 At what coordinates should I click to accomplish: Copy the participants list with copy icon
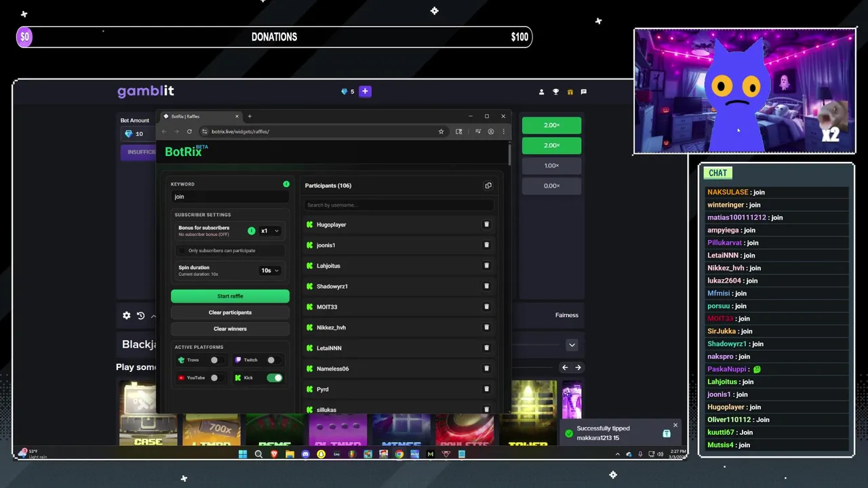pos(488,186)
